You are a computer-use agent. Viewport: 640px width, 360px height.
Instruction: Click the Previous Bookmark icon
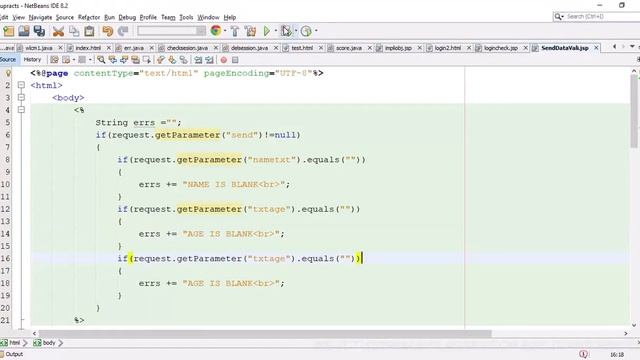click(161, 60)
